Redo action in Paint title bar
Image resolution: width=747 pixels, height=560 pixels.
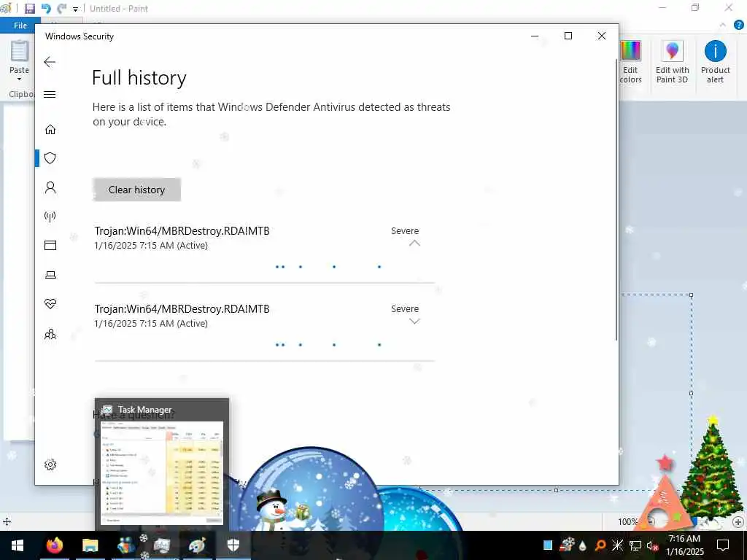point(61,9)
